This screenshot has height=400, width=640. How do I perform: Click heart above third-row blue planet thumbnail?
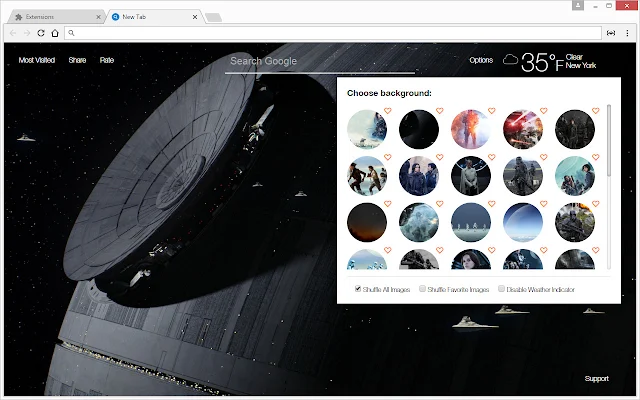[543, 204]
